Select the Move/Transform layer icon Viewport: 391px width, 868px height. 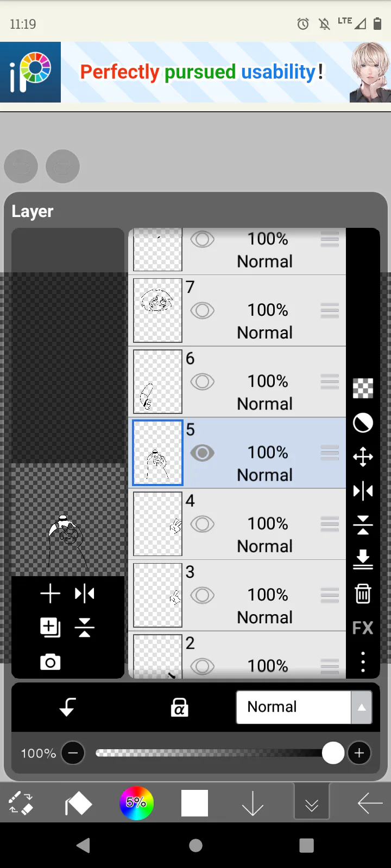(x=363, y=457)
